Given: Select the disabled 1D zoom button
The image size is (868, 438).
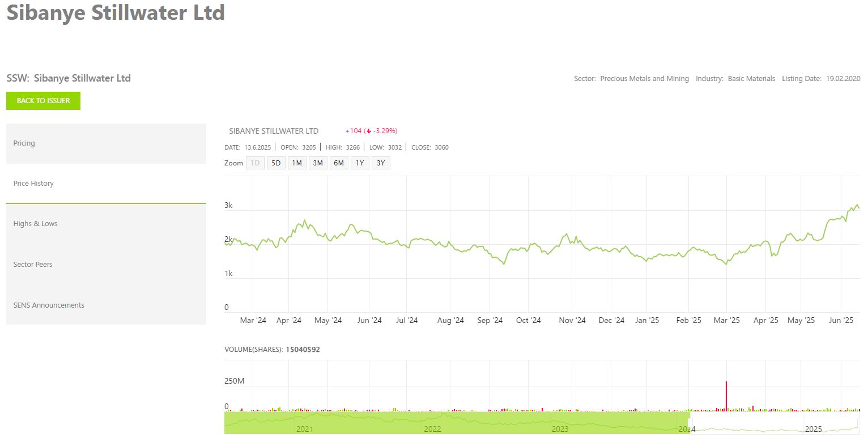Looking at the screenshot, I should (255, 163).
